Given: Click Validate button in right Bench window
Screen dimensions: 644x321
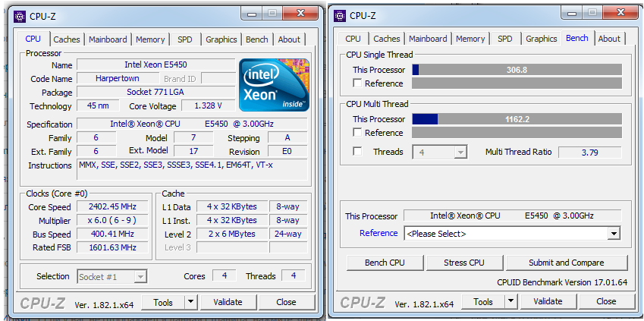Looking at the screenshot, I should coord(548,302).
